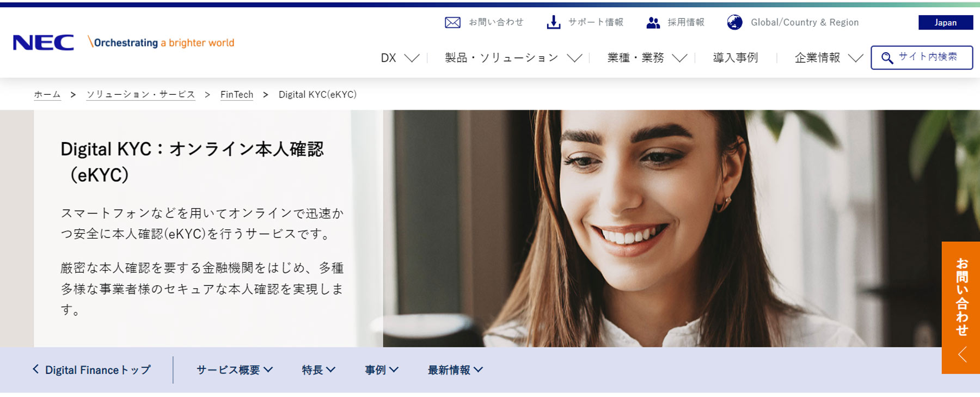Open the 採用情報 link
The image size is (980, 397).
click(x=686, y=22)
